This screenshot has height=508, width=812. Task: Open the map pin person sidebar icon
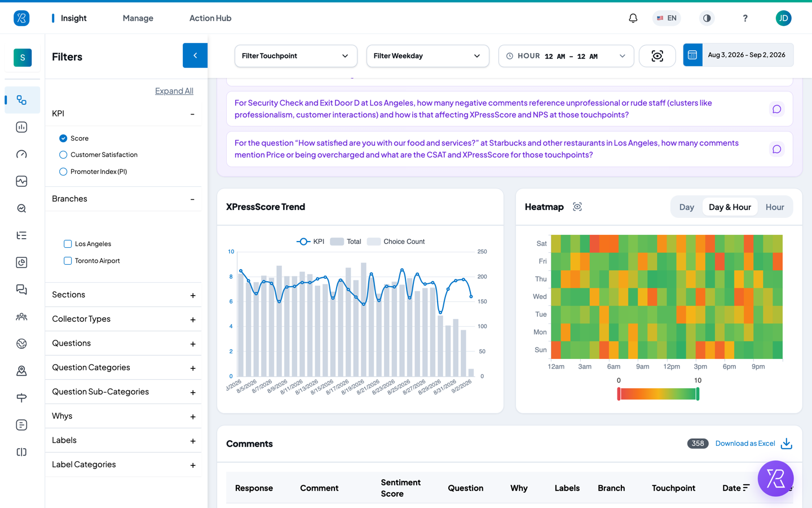21,371
